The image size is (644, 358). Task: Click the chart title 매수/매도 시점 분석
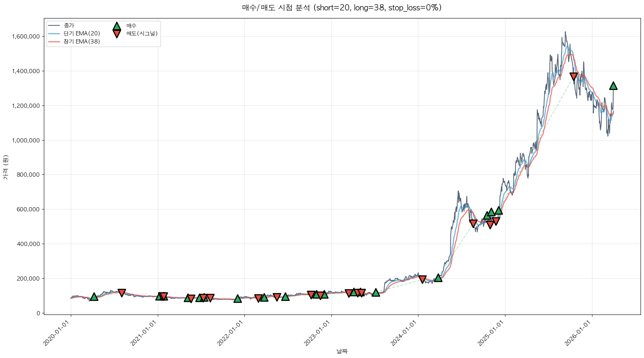[x=341, y=8]
